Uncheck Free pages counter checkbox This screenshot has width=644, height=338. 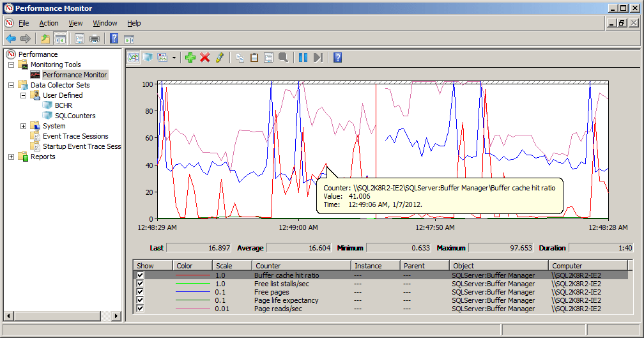pyautogui.click(x=140, y=292)
